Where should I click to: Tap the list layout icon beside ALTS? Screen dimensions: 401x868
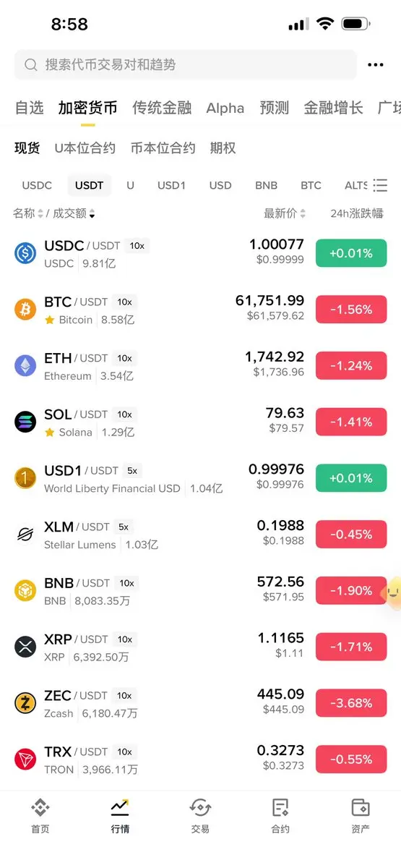pyautogui.click(x=380, y=185)
